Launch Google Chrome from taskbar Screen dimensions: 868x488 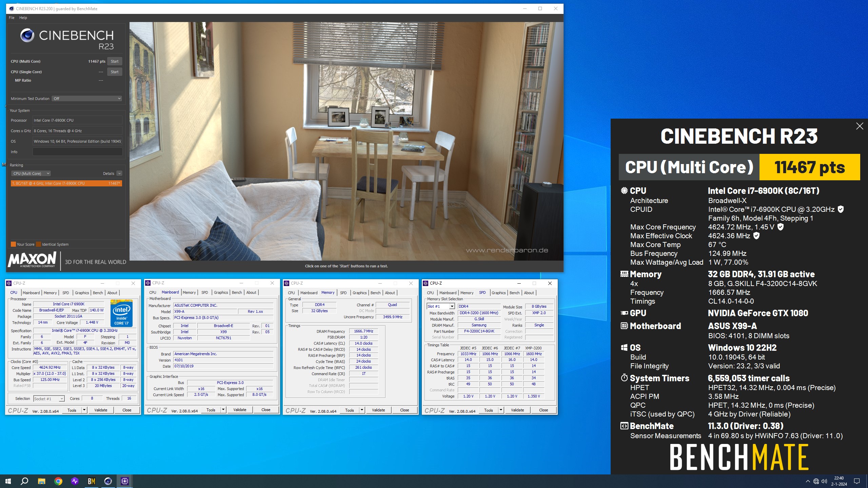(58, 481)
